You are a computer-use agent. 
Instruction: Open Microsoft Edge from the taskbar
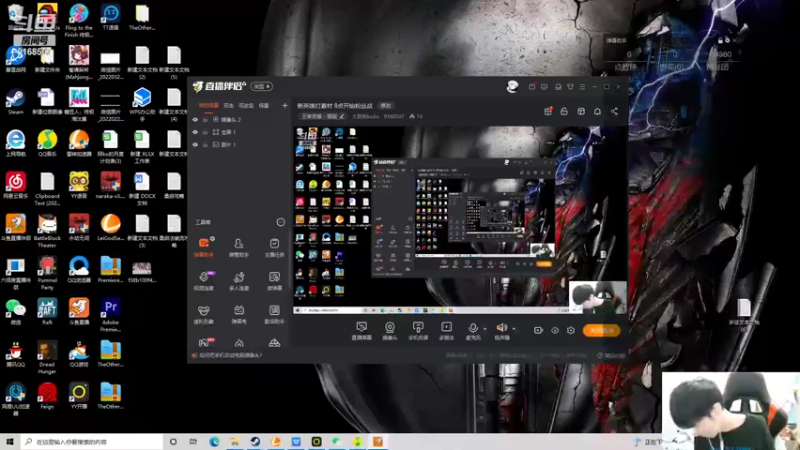pyautogui.click(x=214, y=442)
